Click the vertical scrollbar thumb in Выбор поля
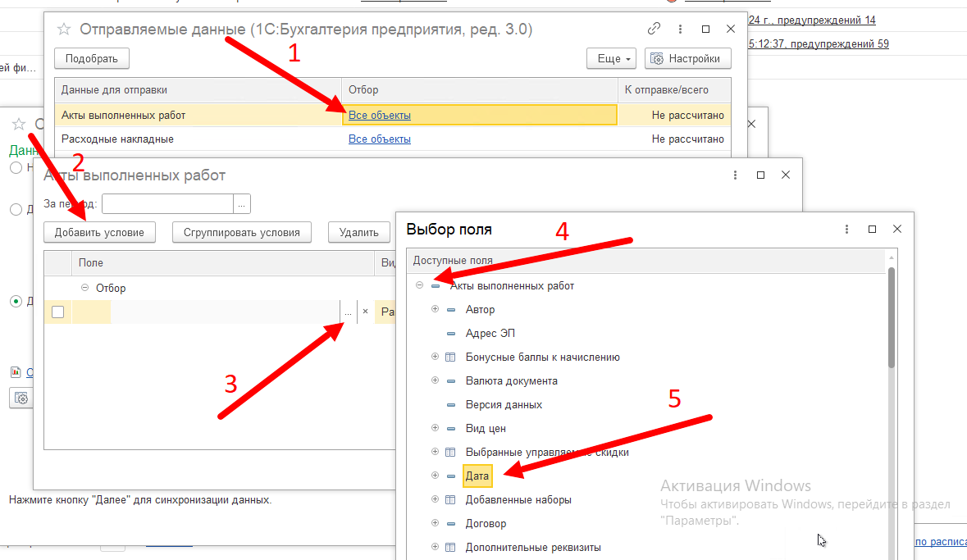 click(x=892, y=318)
